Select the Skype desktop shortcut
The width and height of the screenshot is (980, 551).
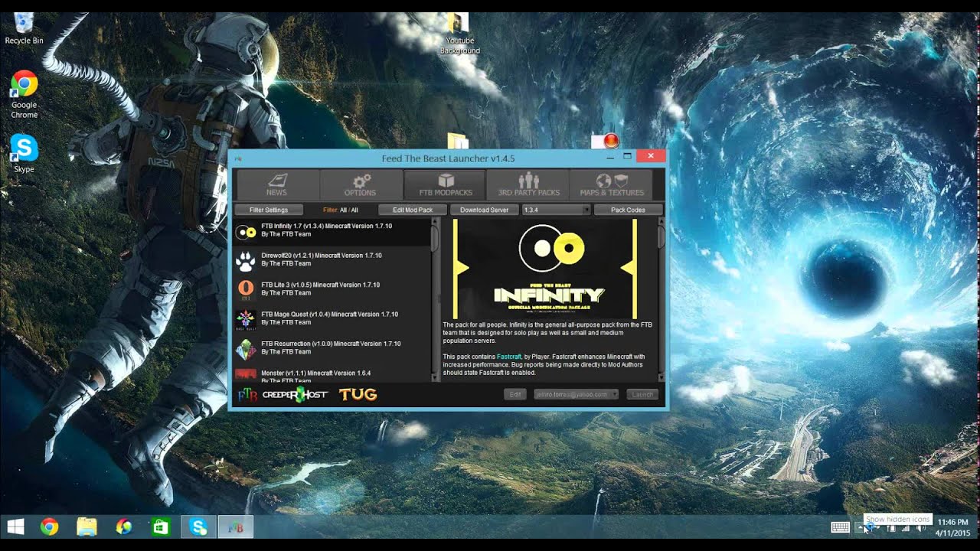24,153
